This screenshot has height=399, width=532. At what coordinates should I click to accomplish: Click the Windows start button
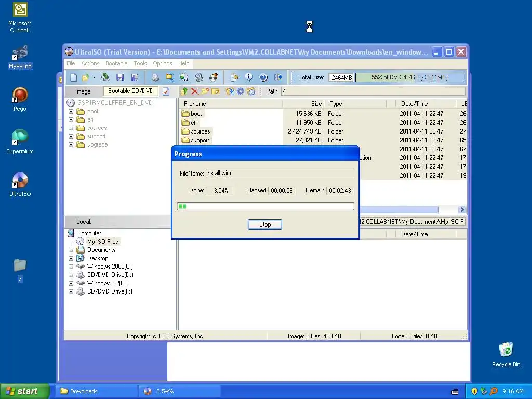24,391
